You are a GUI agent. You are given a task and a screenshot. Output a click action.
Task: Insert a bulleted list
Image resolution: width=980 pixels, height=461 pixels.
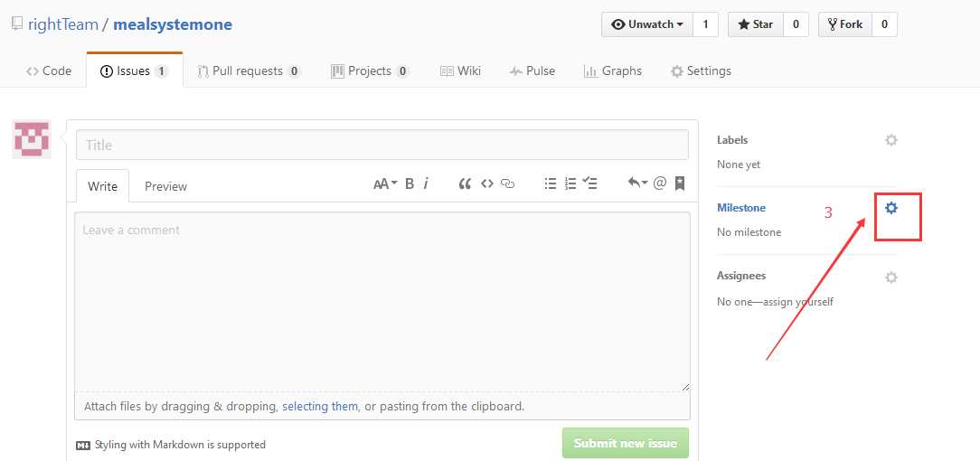(550, 183)
